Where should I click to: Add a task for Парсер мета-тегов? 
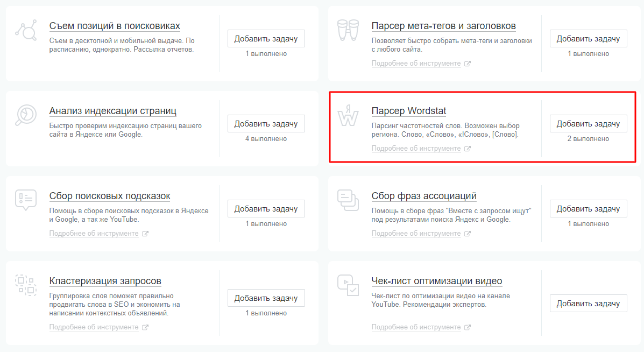coord(588,39)
